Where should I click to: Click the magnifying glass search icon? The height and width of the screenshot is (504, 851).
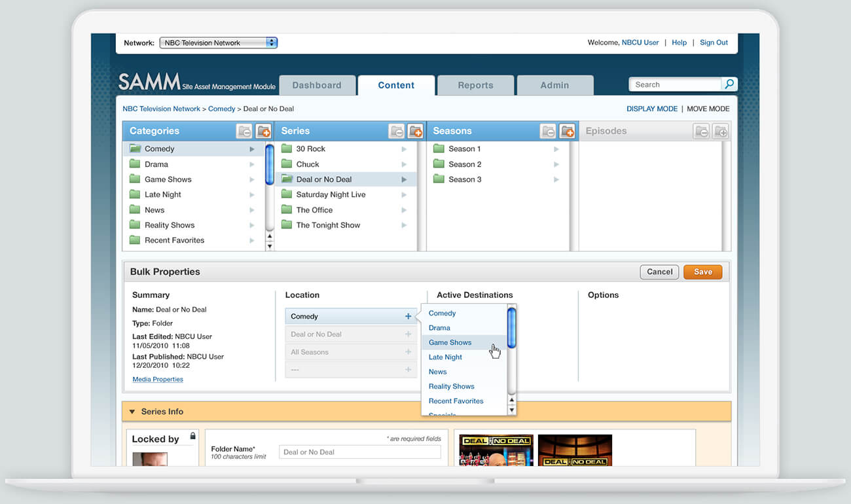coord(729,84)
